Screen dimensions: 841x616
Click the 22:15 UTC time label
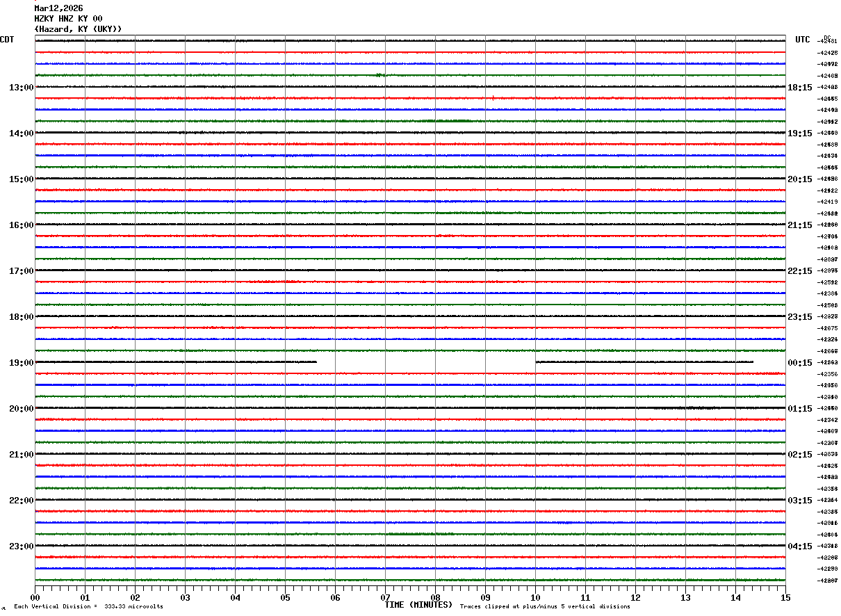click(800, 271)
